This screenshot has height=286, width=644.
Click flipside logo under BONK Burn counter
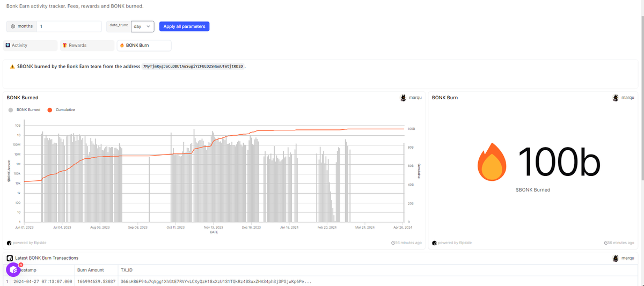(434, 243)
